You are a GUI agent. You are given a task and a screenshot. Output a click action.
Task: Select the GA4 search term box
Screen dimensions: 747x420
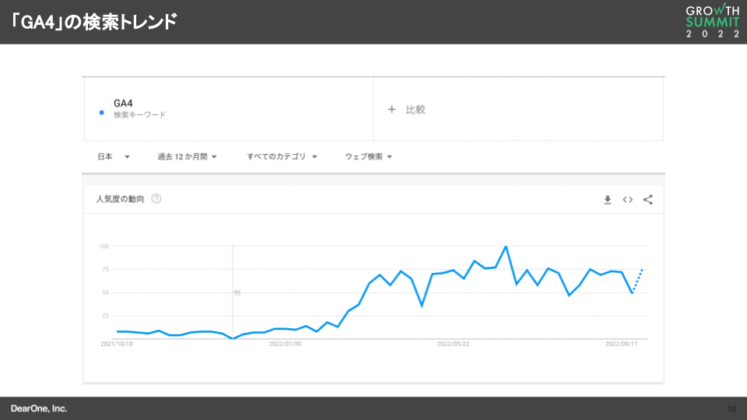tap(229, 109)
